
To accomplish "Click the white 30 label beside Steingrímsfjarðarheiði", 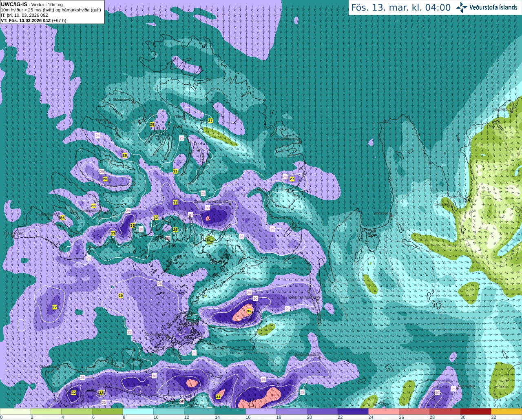I will (208, 208).
